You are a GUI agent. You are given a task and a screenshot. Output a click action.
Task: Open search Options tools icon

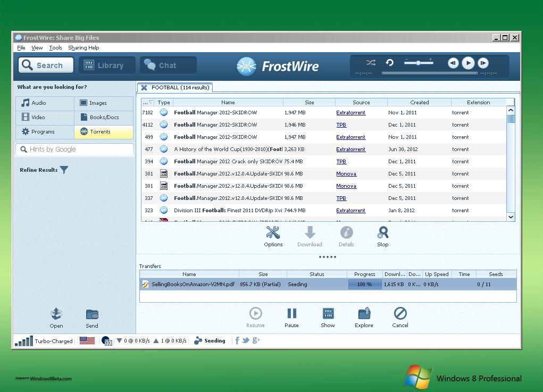point(273,233)
